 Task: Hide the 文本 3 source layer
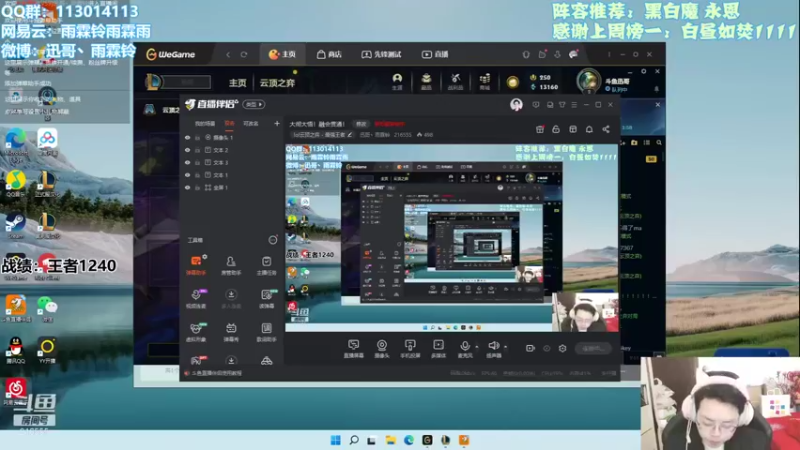pyautogui.click(x=187, y=163)
